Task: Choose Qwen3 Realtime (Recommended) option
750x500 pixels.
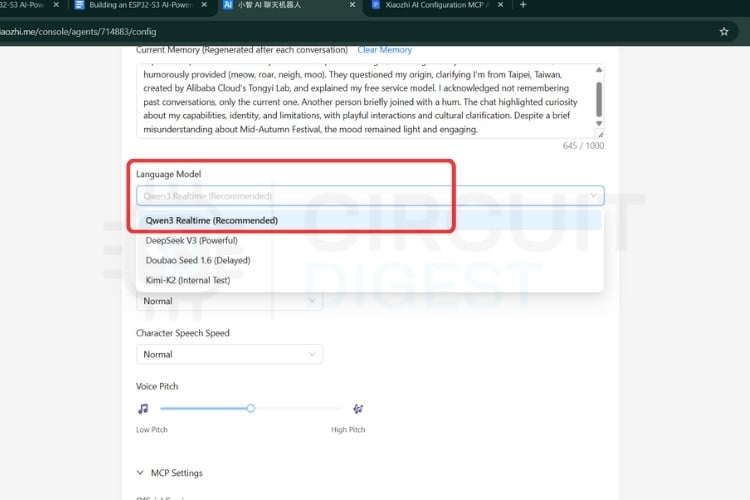Action: (370, 221)
